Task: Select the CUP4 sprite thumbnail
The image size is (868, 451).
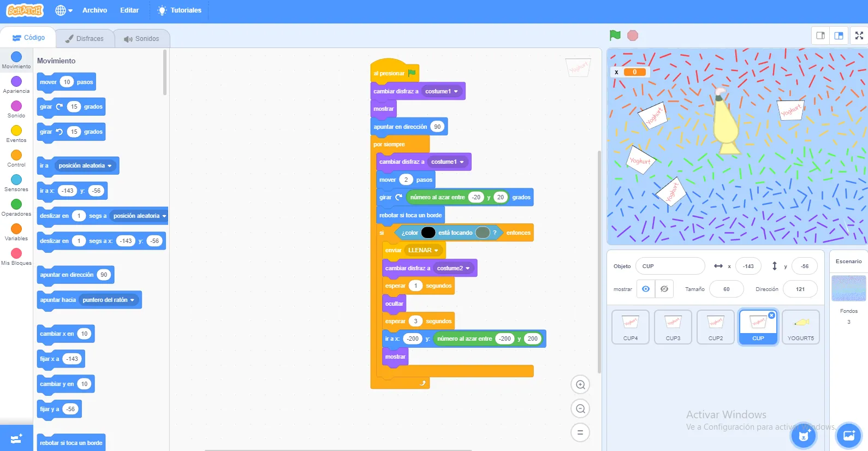Action: 631,327
